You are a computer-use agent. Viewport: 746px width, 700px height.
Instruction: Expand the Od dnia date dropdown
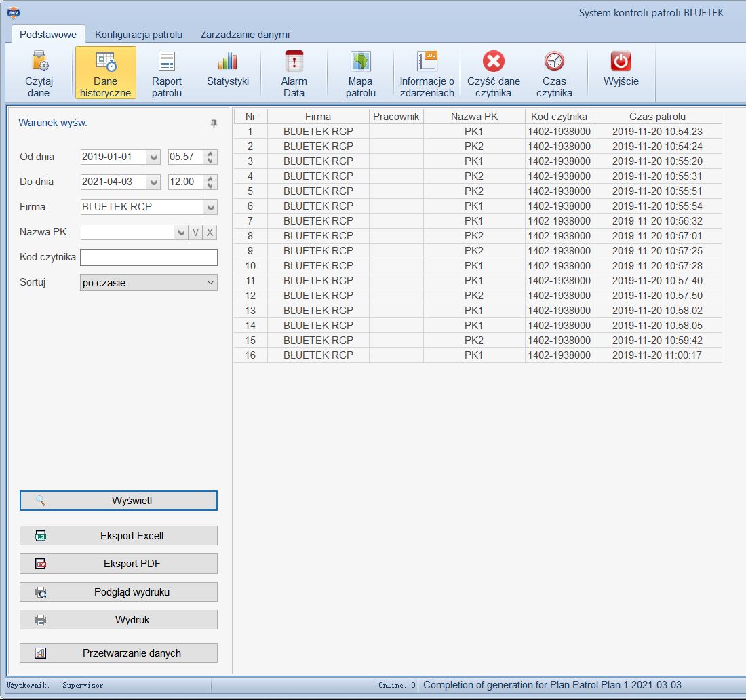(x=153, y=157)
